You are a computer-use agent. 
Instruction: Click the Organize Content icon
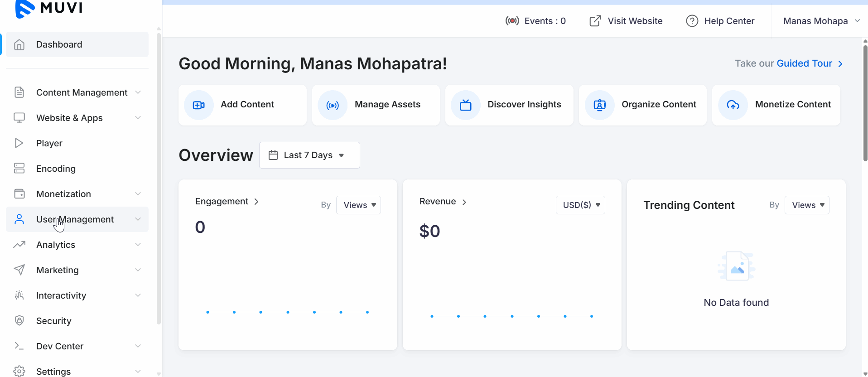(x=599, y=105)
